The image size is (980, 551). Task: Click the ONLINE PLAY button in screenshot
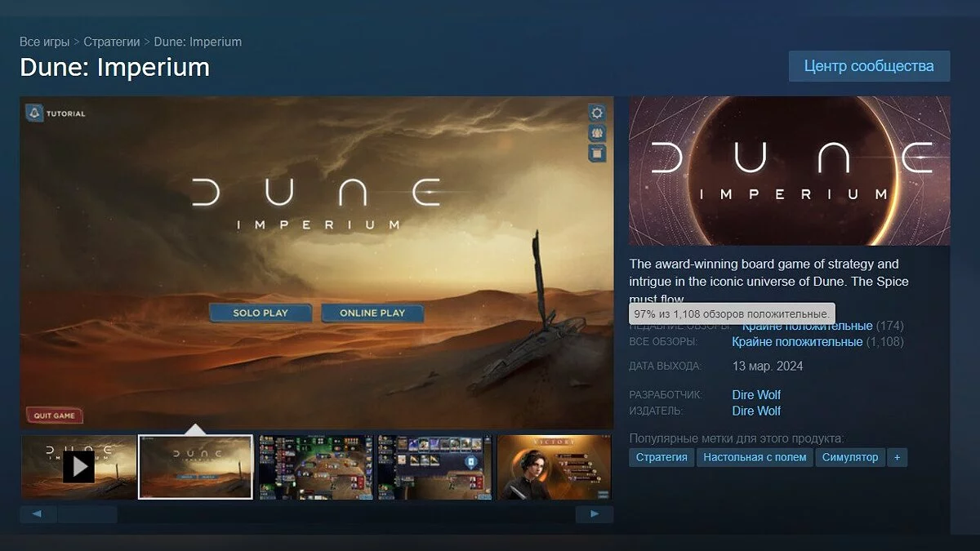(x=372, y=313)
